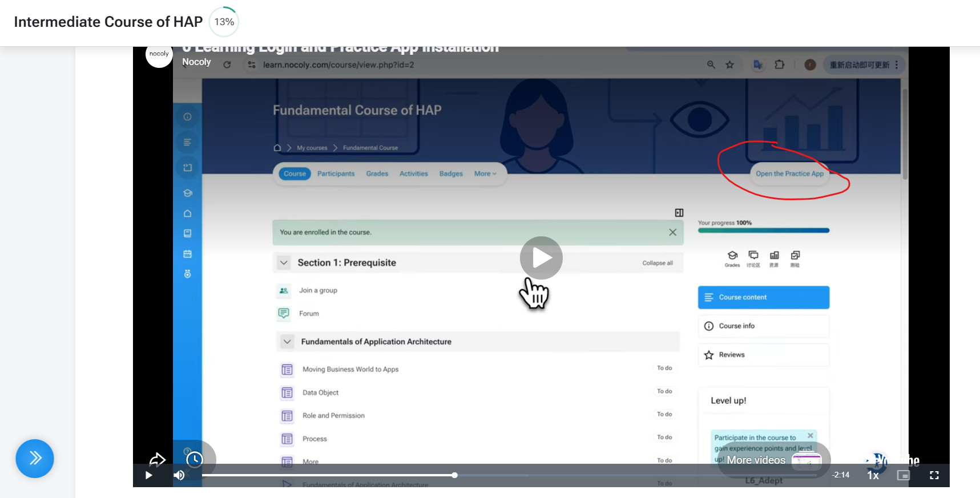This screenshot has width=980, height=498.
Task: Toggle picture-in-picture mode
Action: (x=903, y=475)
